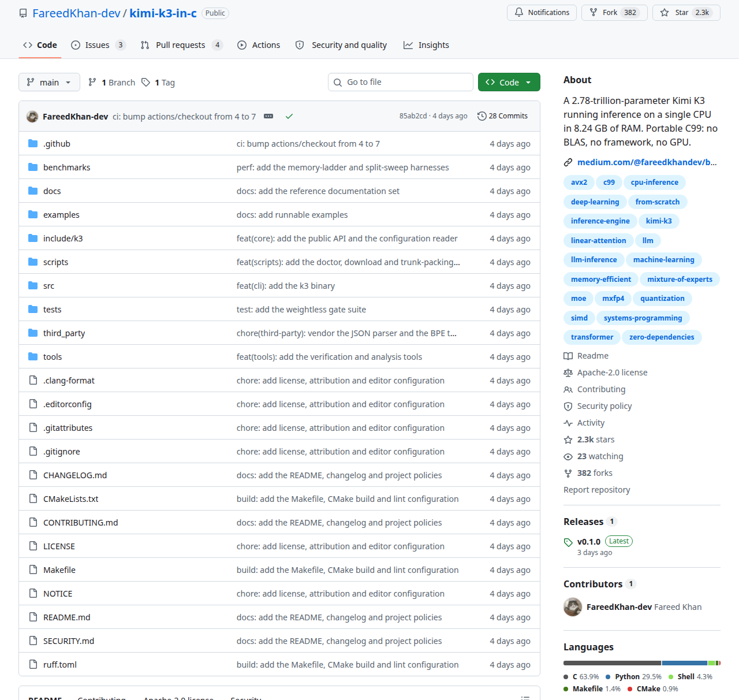Click the Python 29.5% language entry

coord(633,676)
